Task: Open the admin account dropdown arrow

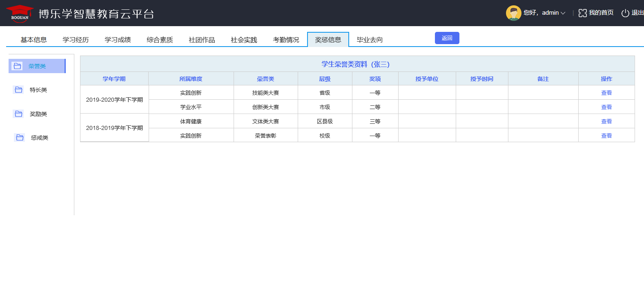Action: pos(563,13)
